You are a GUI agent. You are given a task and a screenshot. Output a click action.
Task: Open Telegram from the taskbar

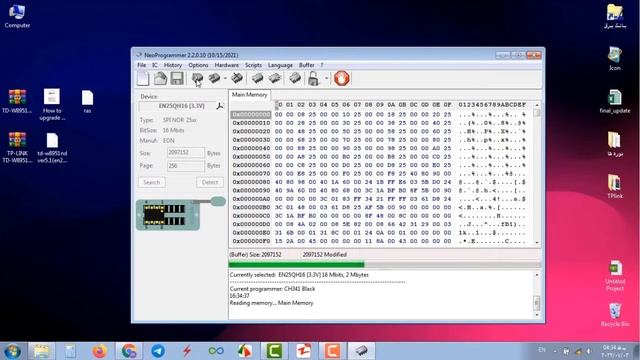point(158,351)
